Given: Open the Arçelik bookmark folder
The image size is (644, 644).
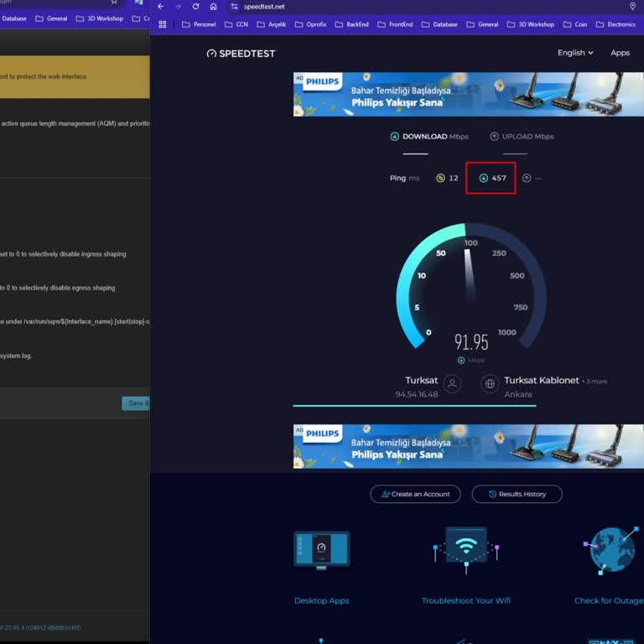Looking at the screenshot, I should (x=271, y=24).
